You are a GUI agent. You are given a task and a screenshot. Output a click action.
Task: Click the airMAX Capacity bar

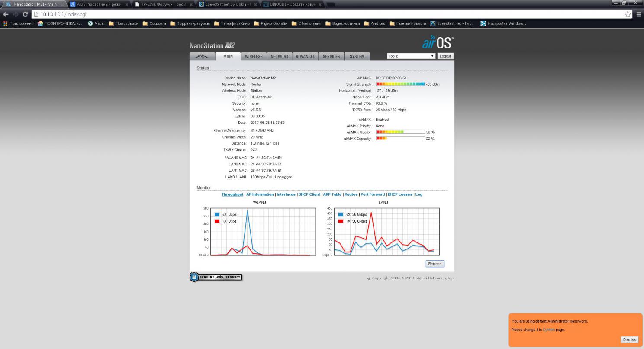tap(400, 139)
